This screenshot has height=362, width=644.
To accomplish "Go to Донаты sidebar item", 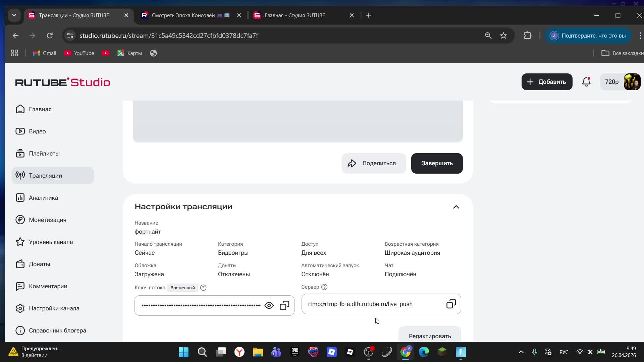I will (x=39, y=264).
